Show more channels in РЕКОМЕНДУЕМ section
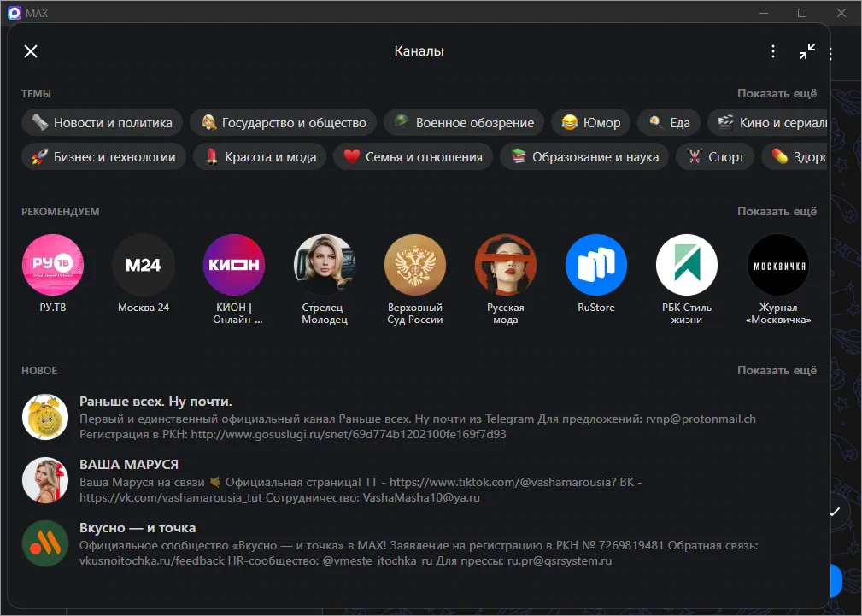The width and height of the screenshot is (862, 616). pyautogui.click(x=777, y=211)
